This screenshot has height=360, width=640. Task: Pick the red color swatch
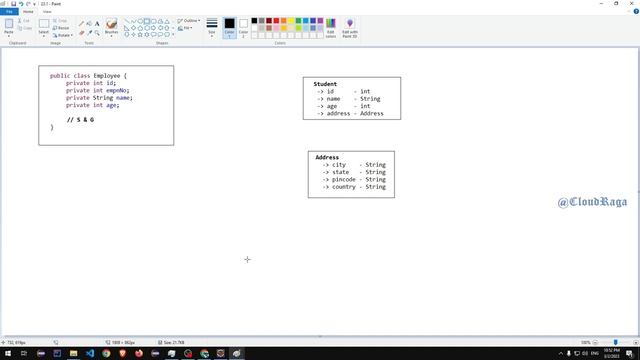click(x=276, y=20)
